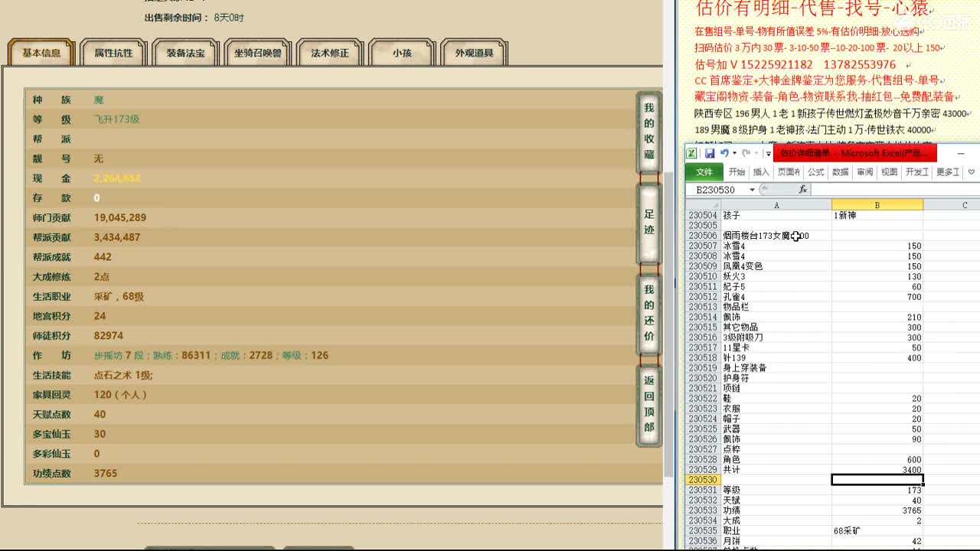The width and height of the screenshot is (980, 551).
Task: Click the select-all corner of the sheet
Action: click(703, 204)
